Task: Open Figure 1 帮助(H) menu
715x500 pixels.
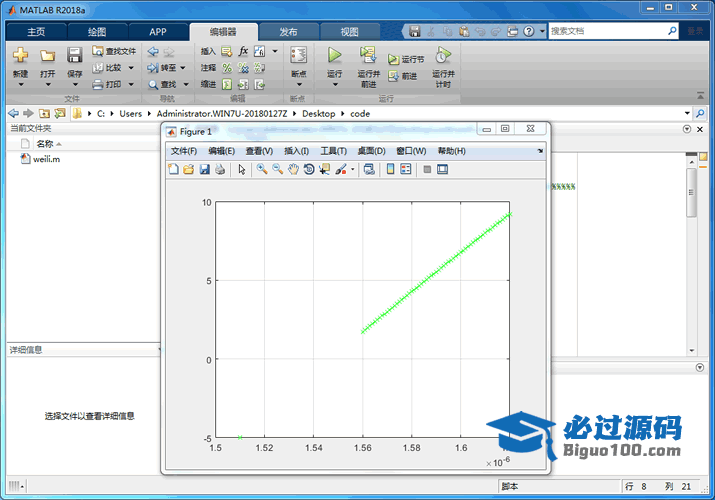Action: 451,151
